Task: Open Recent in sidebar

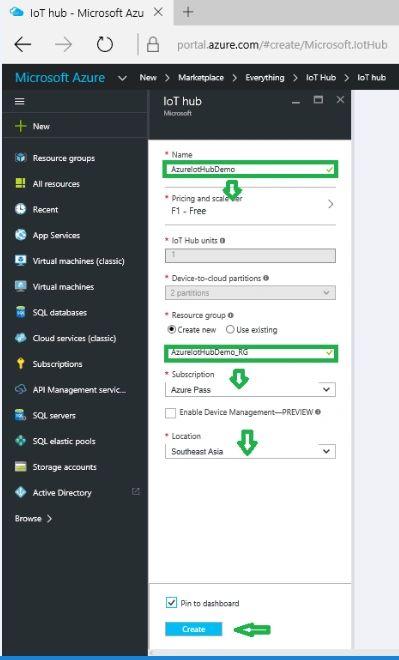Action: [45, 210]
